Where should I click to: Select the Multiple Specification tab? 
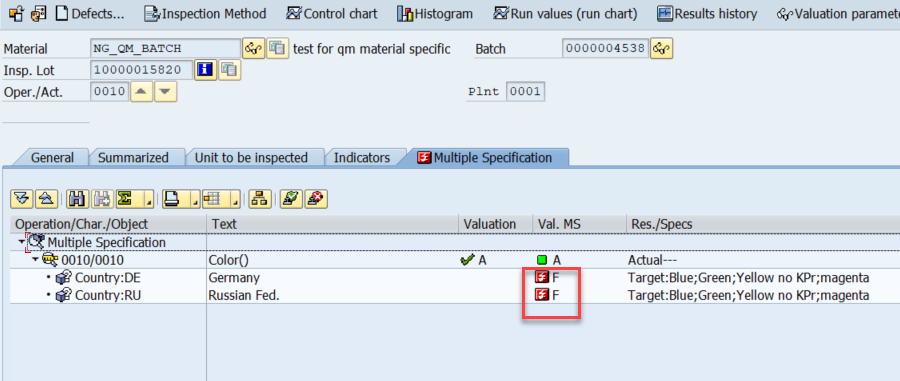coord(487,157)
